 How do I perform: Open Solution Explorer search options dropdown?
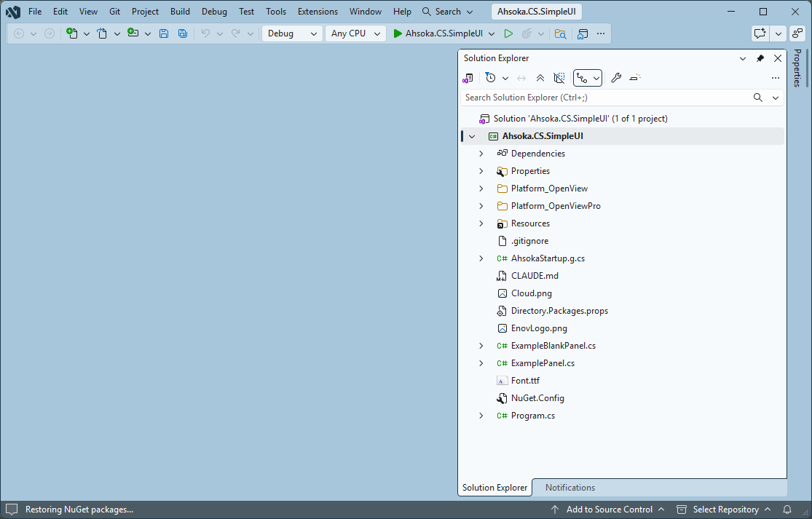[776, 98]
